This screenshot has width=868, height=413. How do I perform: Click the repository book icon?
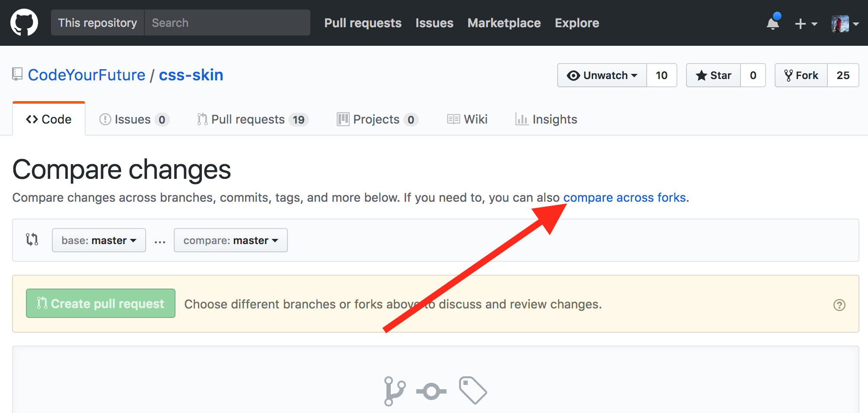tap(17, 74)
